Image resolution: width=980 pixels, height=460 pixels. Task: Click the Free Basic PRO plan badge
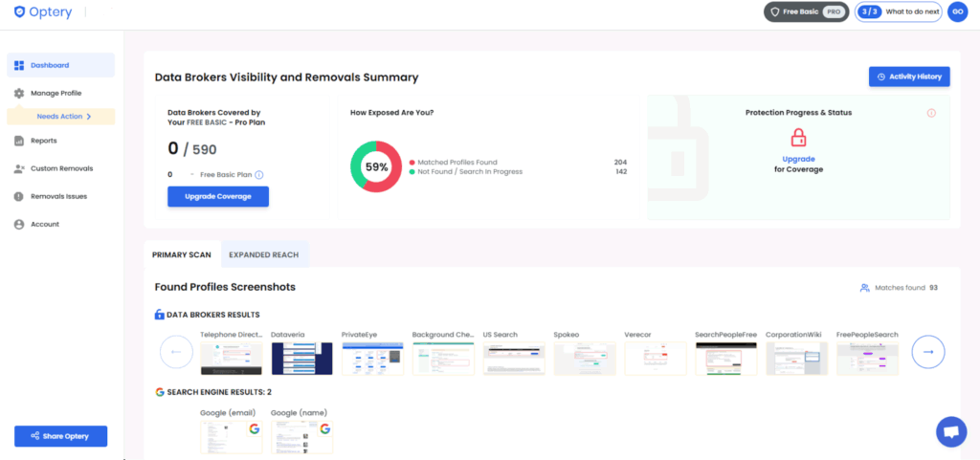click(806, 11)
